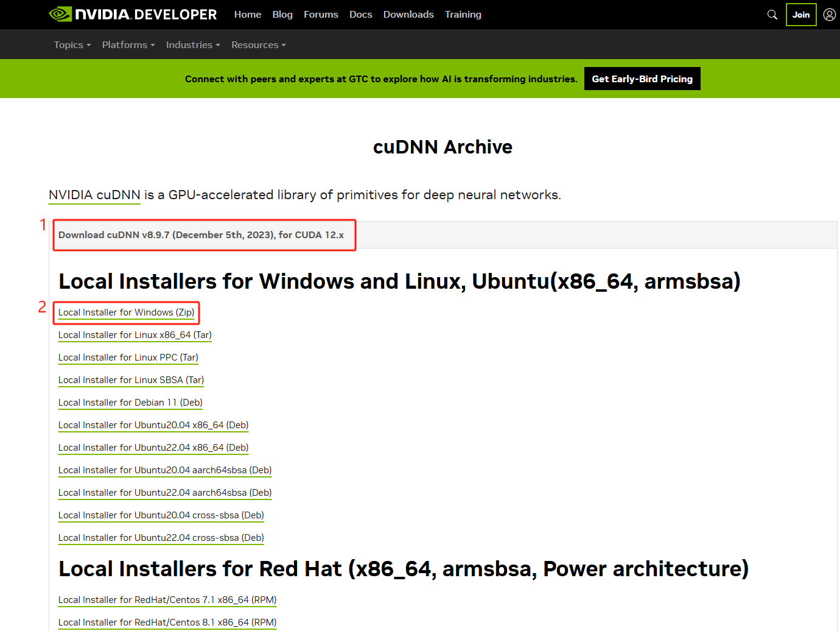Download installer for Ubuntu20.04 aarch64sbsa (Deb)

165,470
